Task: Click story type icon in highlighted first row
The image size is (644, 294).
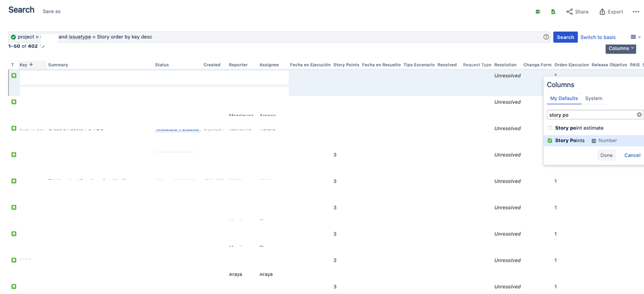Action: pyautogui.click(x=14, y=75)
